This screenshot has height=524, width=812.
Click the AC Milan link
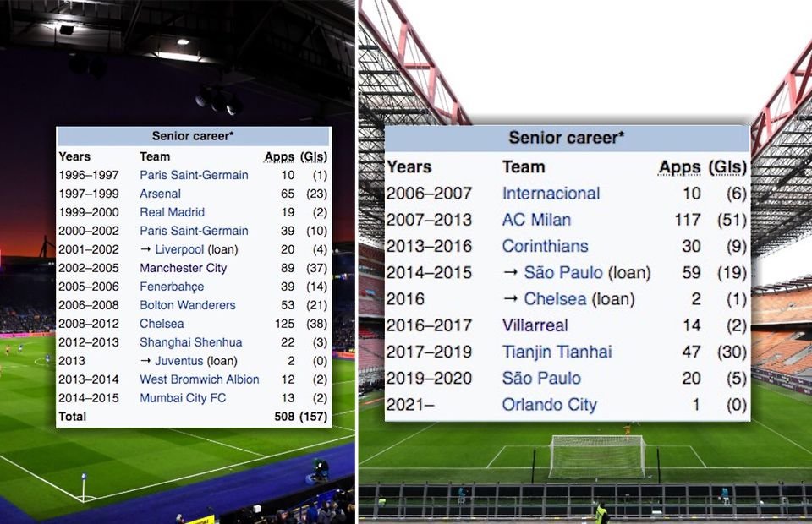pyautogui.click(x=536, y=220)
